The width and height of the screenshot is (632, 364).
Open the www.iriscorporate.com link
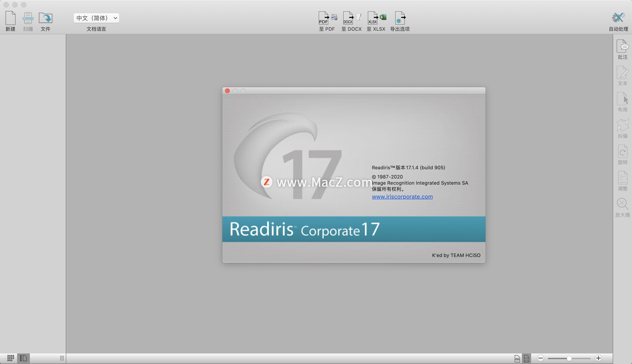point(402,197)
